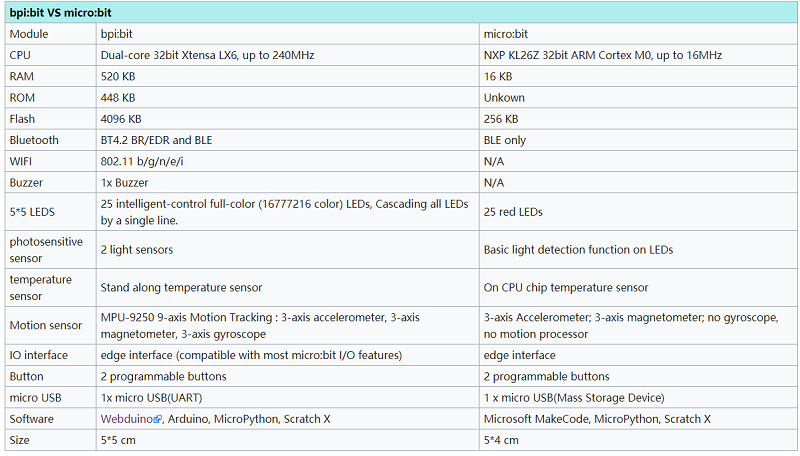Click the 'Unkown' ROM cell
This screenshot has width=800, height=456.
638,98
